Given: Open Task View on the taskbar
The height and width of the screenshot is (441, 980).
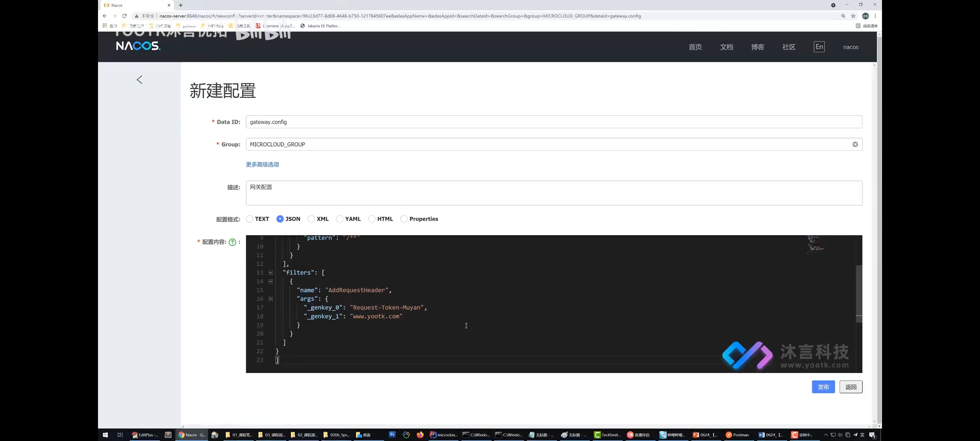Looking at the screenshot, I should pyautogui.click(x=120, y=435).
